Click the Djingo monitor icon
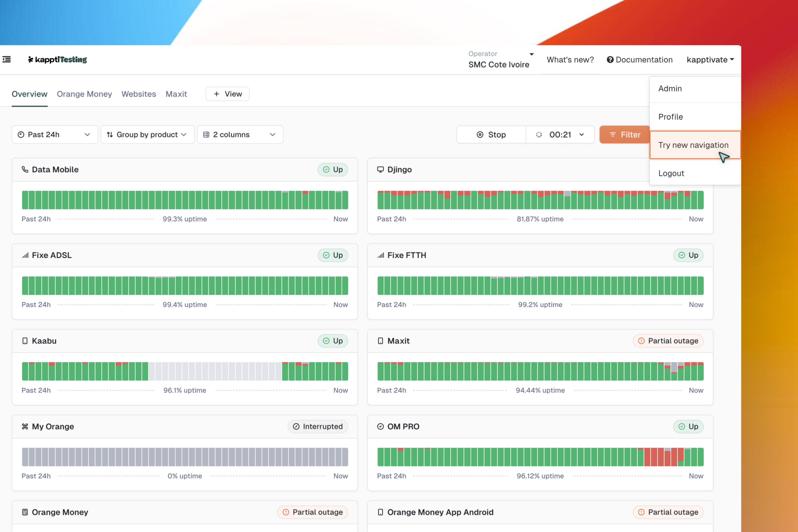 point(380,169)
